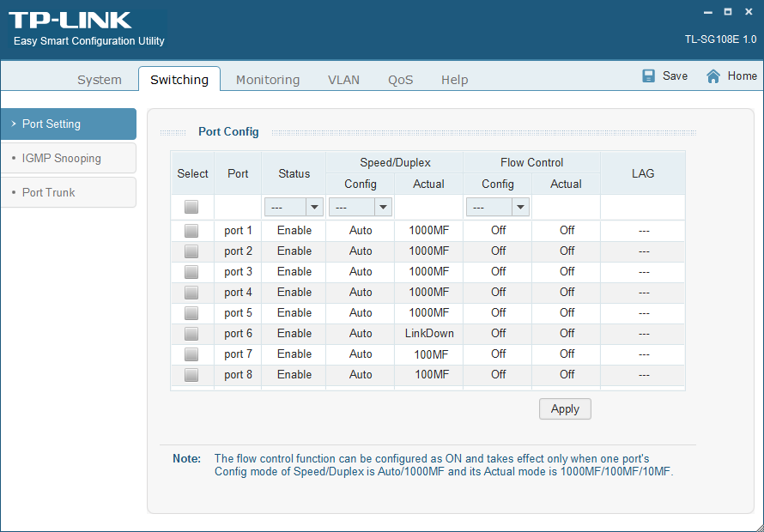Image resolution: width=764 pixels, height=532 pixels.
Task: Click the Save icon in the top bar
Action: pyautogui.click(x=648, y=76)
